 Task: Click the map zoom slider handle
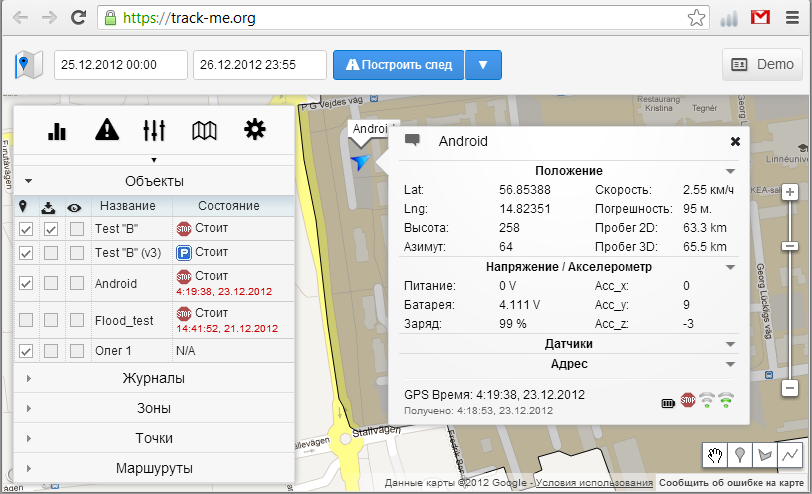coord(790,245)
